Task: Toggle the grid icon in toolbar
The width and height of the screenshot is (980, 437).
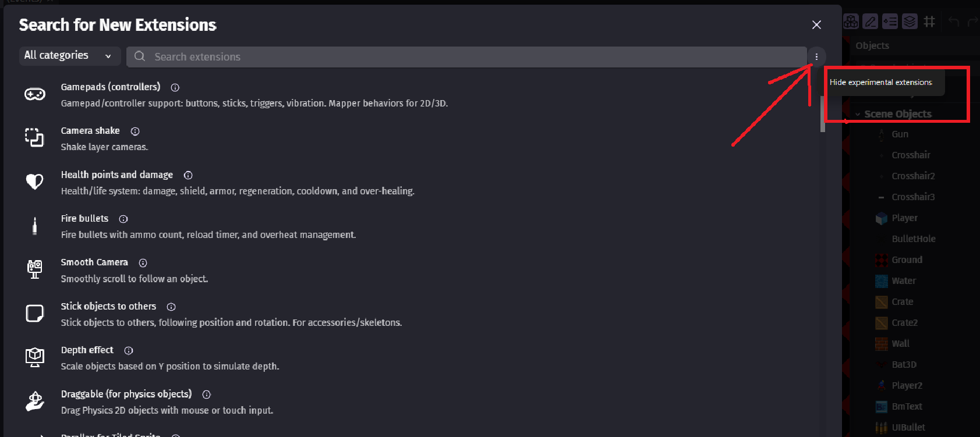Action: click(x=929, y=22)
